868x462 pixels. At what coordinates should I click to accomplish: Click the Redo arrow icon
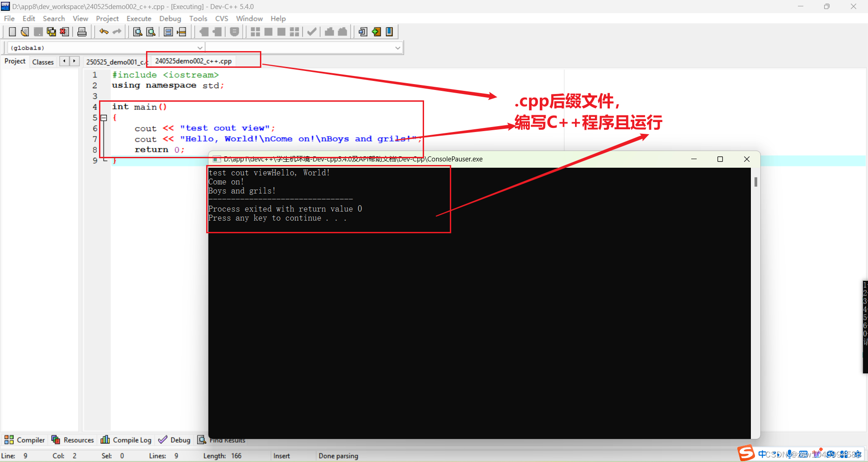pos(117,32)
